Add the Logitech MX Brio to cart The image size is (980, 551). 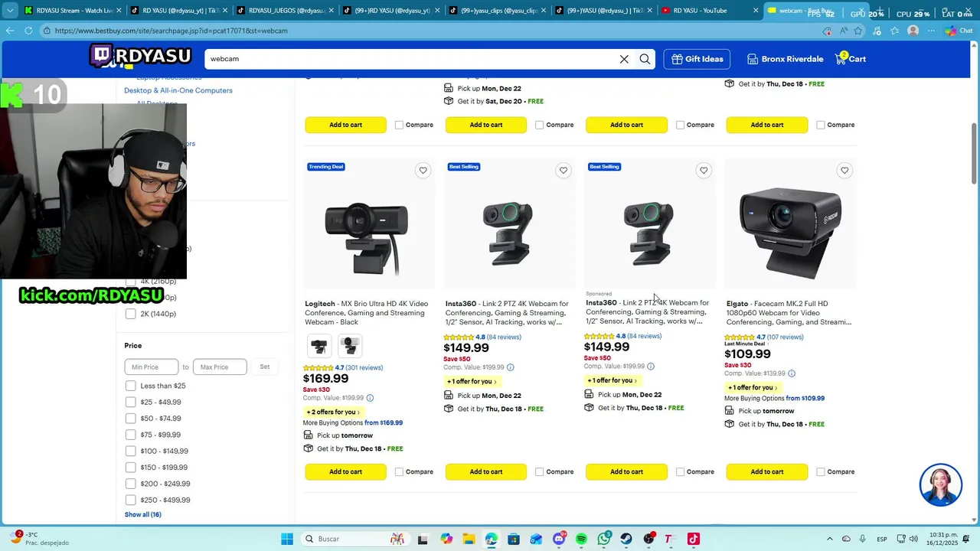tap(345, 471)
